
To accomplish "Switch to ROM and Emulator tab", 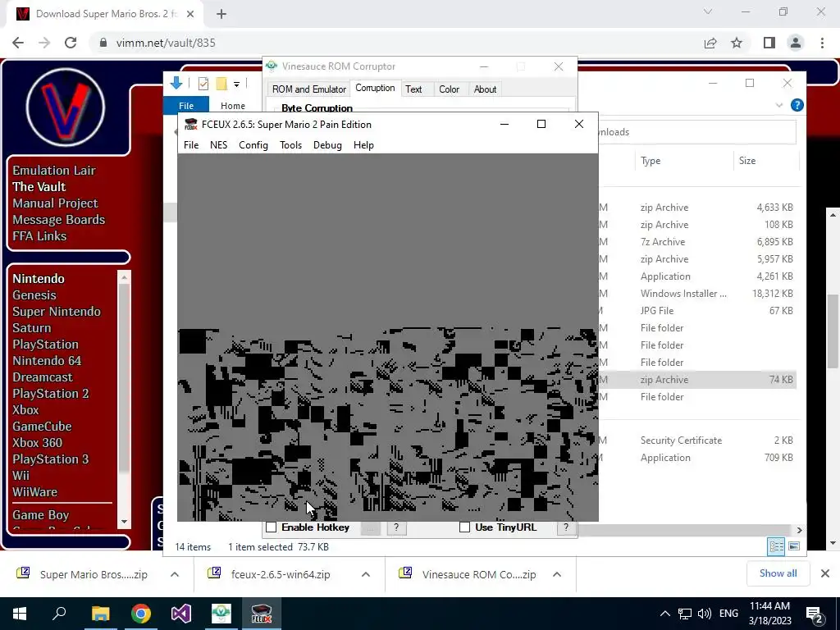I will [x=309, y=89].
